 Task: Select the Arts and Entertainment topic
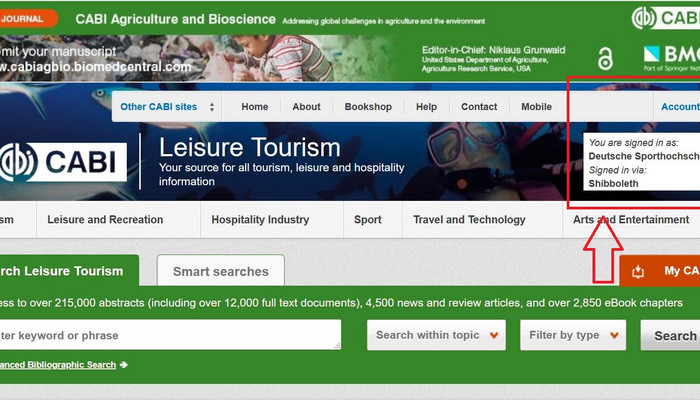[631, 220]
